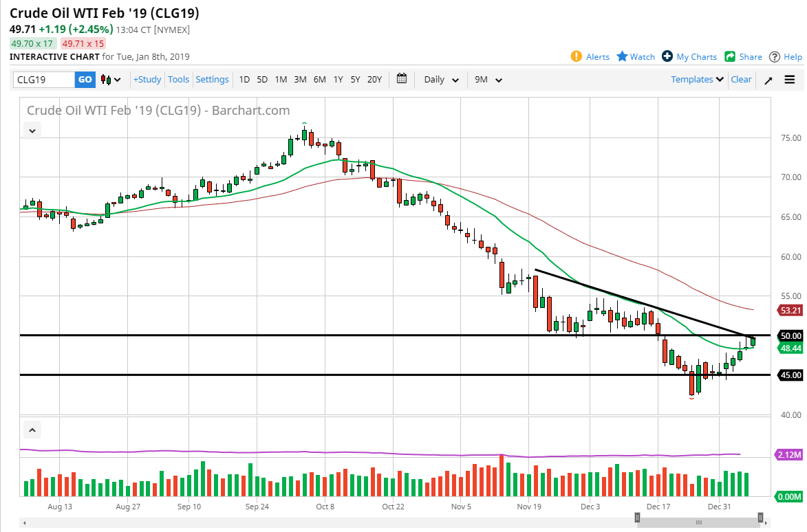The image size is (807, 532).
Task: Click the Watch star icon
Action: click(x=621, y=56)
